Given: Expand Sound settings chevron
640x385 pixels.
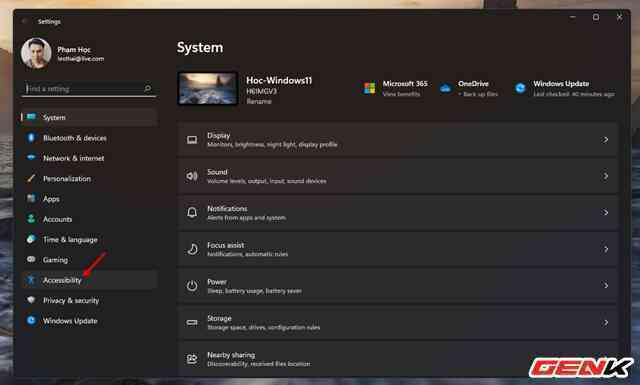Looking at the screenshot, I should click(x=605, y=176).
